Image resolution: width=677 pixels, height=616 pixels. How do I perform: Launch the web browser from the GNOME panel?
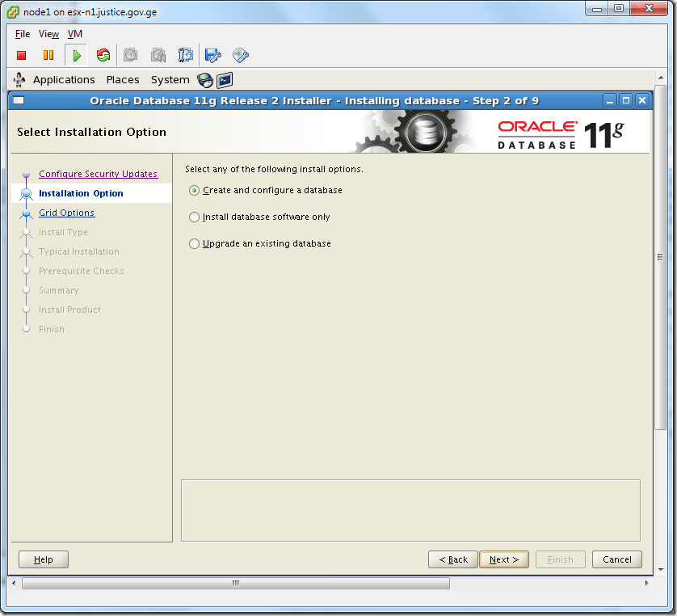pos(205,79)
